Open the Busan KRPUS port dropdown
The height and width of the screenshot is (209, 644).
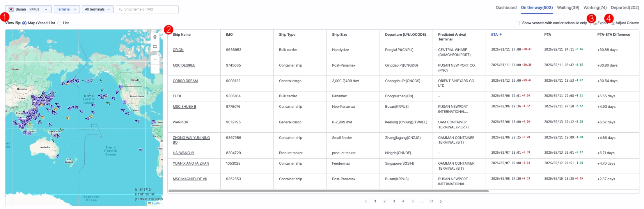(x=29, y=9)
